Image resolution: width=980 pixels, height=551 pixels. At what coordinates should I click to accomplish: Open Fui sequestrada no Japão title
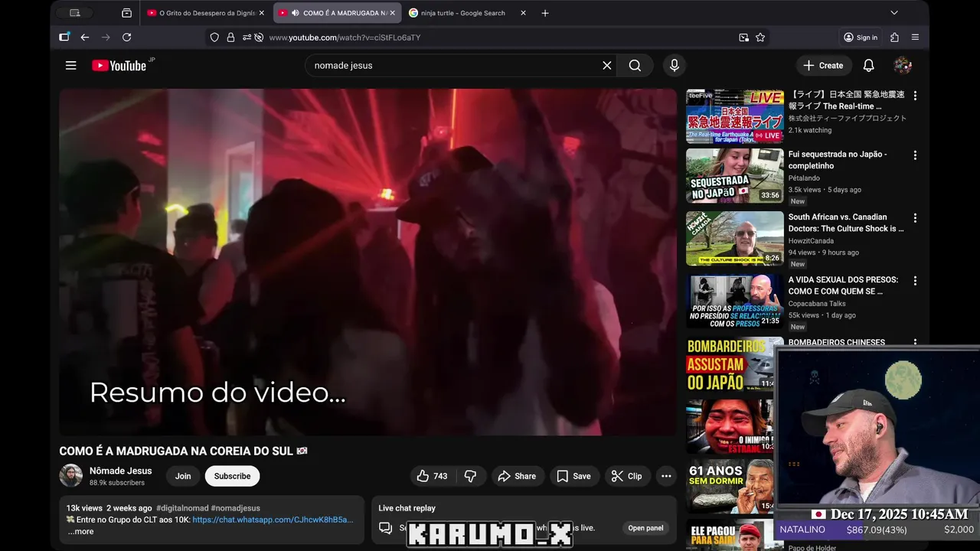pyautogui.click(x=838, y=160)
